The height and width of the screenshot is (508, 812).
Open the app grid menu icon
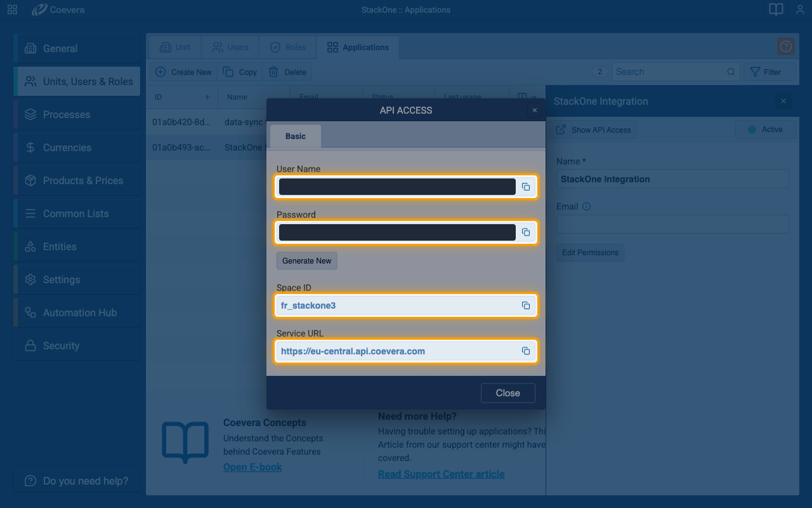(12, 10)
